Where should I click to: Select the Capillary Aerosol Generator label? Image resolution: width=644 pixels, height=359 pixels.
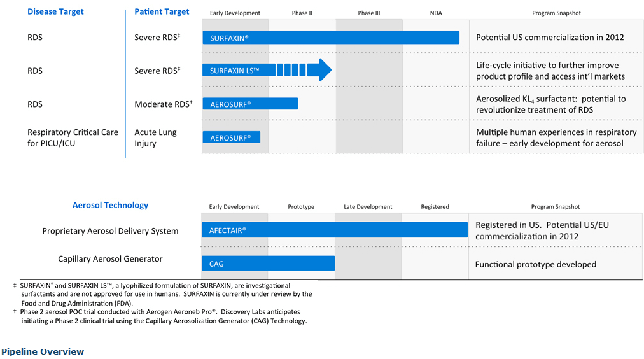pos(110,258)
